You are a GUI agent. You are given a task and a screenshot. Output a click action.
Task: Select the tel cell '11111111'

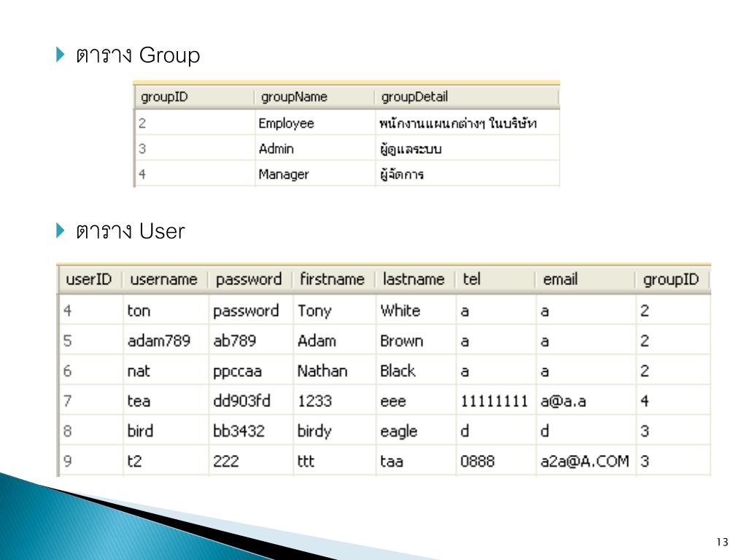pyautogui.click(x=496, y=400)
